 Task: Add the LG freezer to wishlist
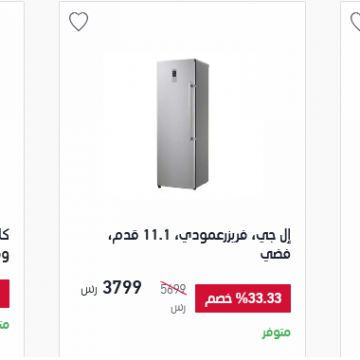[x=79, y=21]
